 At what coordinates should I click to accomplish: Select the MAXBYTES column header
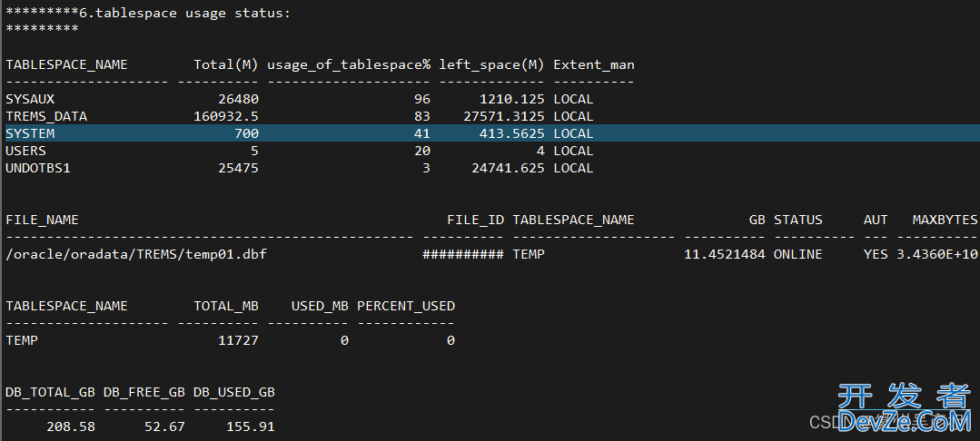click(x=945, y=220)
